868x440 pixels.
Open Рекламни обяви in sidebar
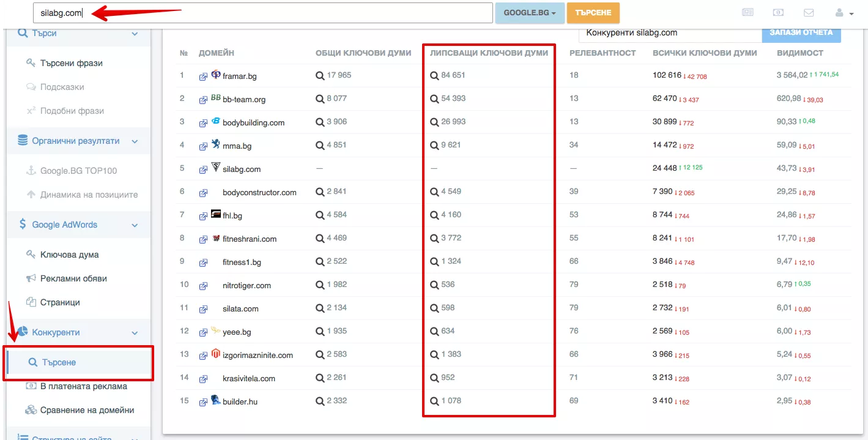pyautogui.click(x=73, y=278)
